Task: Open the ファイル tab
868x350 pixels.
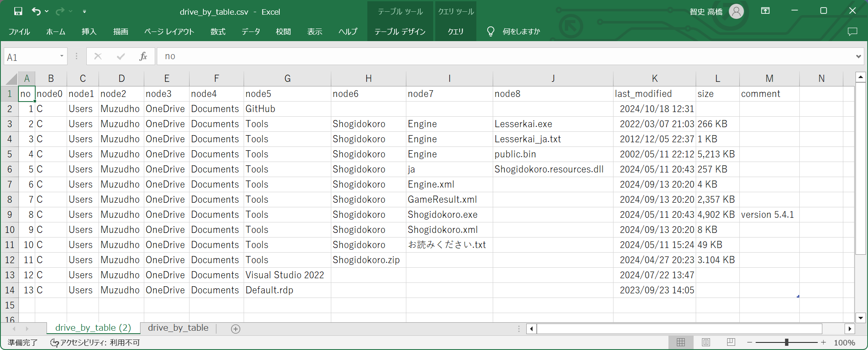Action: click(19, 31)
